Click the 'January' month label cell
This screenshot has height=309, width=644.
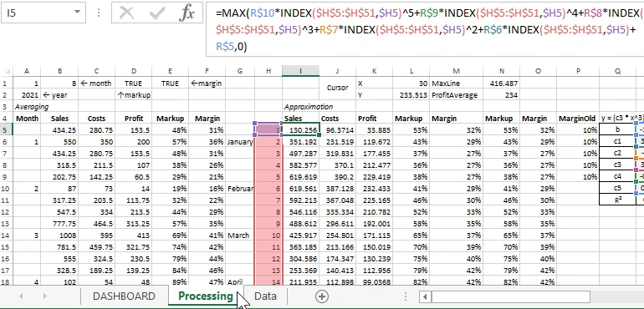pyautogui.click(x=240, y=142)
